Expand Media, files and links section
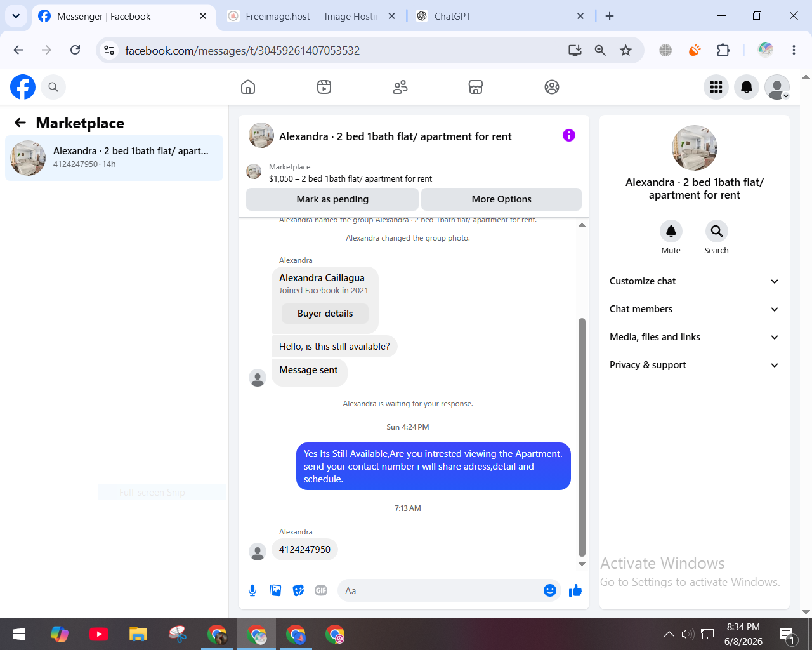The width and height of the screenshot is (812, 650). coord(694,337)
